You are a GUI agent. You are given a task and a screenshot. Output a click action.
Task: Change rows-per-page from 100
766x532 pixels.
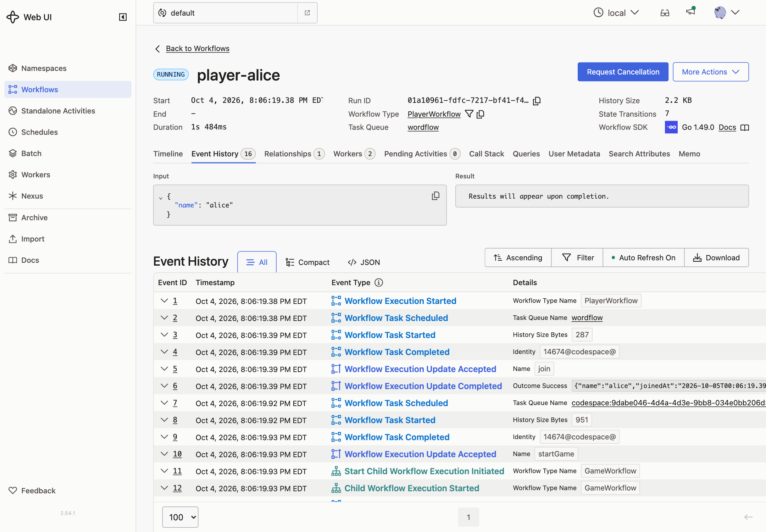click(x=180, y=517)
